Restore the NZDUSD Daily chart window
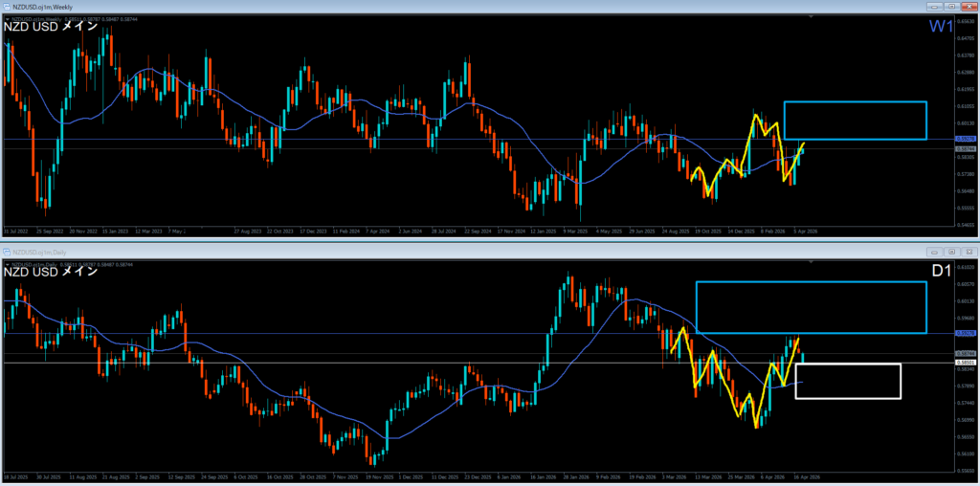Viewport: 980px width, 486px height. click(951, 252)
